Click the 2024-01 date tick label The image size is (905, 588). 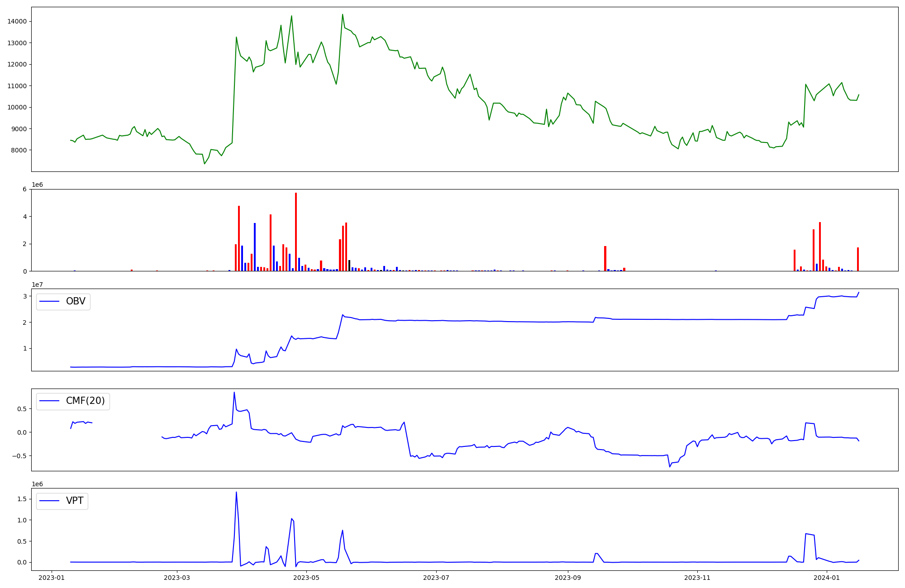tap(827, 578)
